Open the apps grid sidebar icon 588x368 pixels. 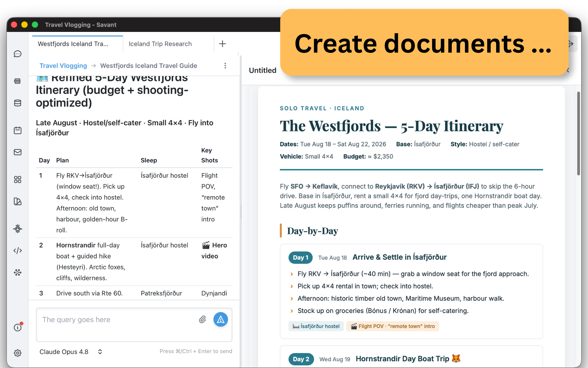point(18,180)
